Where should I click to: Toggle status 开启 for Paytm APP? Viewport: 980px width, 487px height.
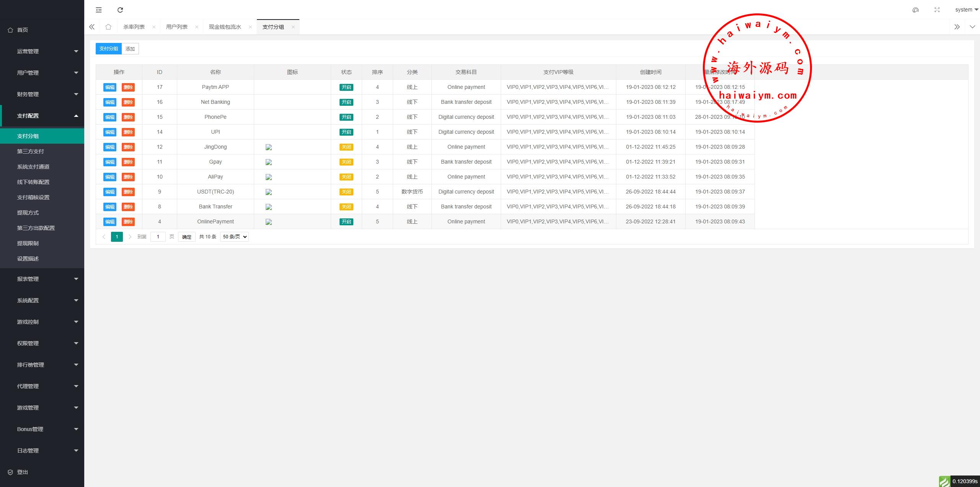tap(346, 87)
